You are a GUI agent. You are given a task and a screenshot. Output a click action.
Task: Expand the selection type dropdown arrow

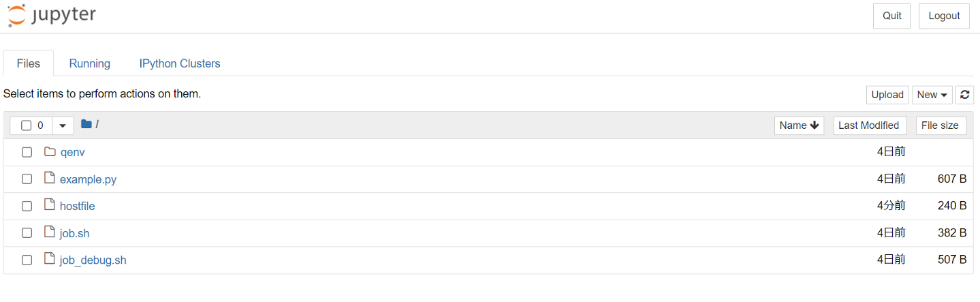tap(63, 125)
